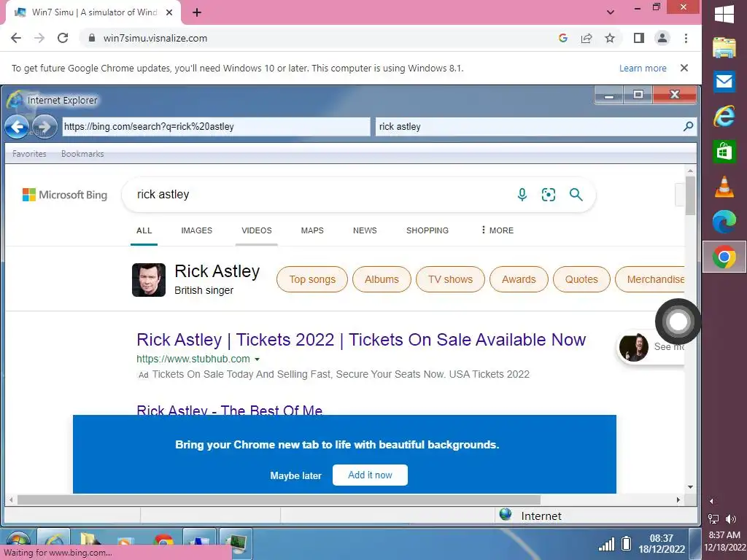The width and height of the screenshot is (747, 560).
Task: Click the IE page's vertical scrollbar thumb
Action: coord(690,195)
